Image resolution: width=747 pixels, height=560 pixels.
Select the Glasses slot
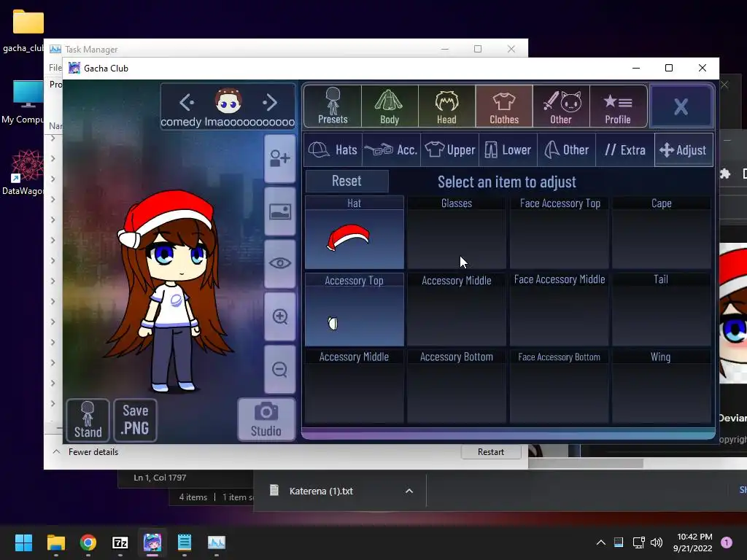pyautogui.click(x=457, y=233)
